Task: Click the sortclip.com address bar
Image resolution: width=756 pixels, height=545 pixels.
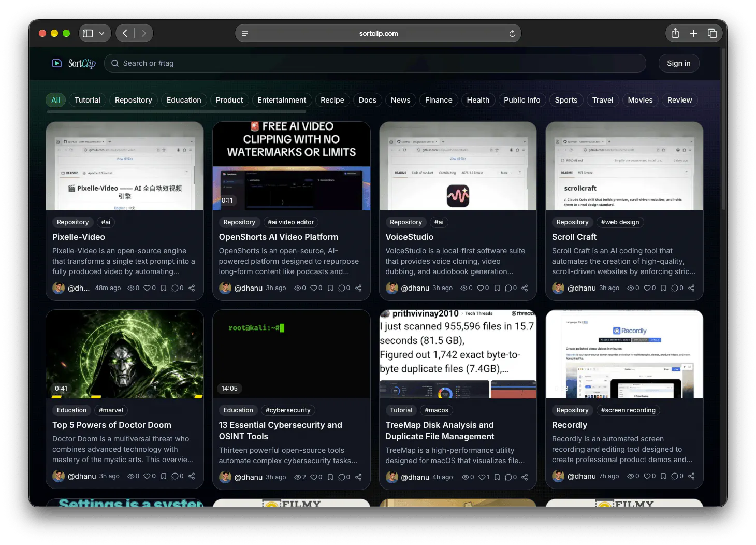Action: click(x=378, y=33)
